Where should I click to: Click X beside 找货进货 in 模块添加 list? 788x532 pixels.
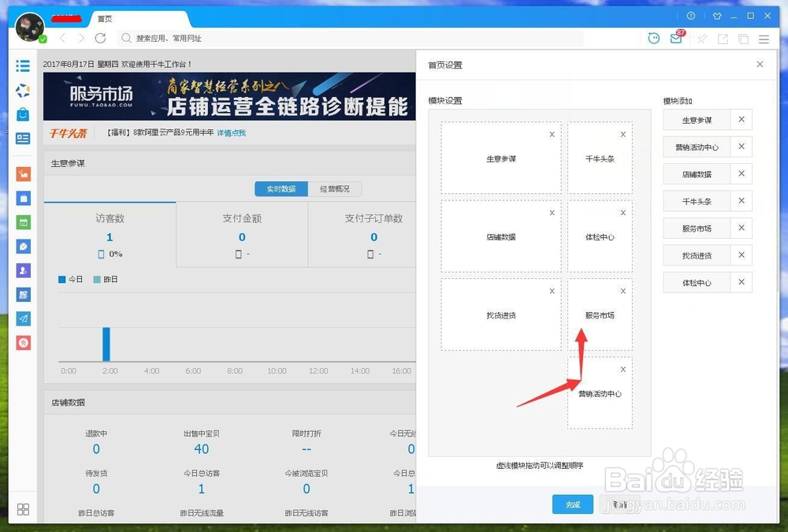click(742, 255)
